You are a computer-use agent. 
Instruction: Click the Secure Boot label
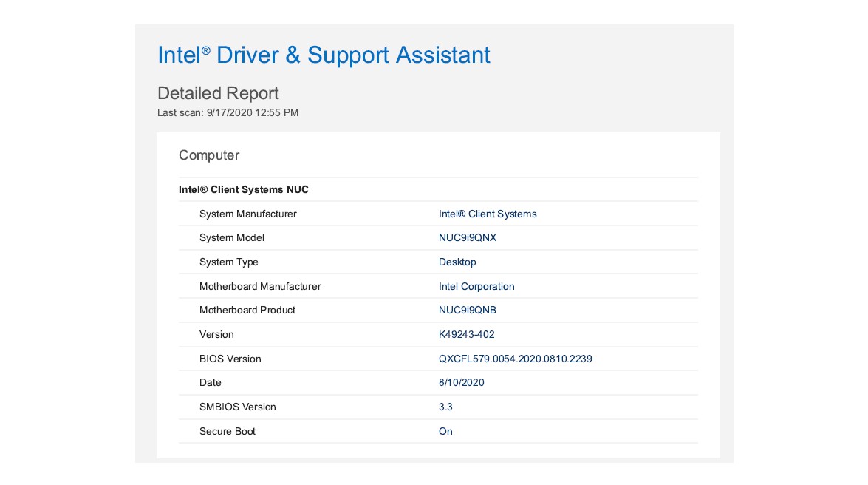click(228, 432)
